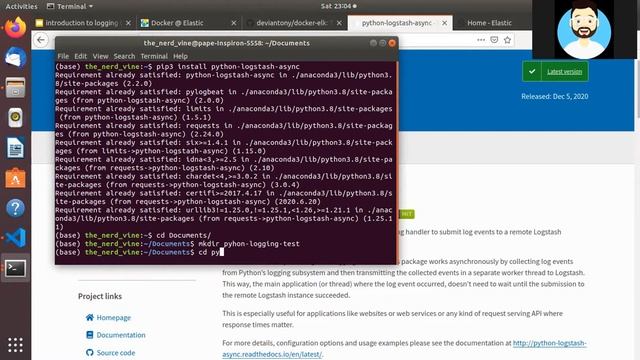This screenshot has width=640, height=360.
Task: Click the 'Project links' heading
Action: tap(100, 296)
